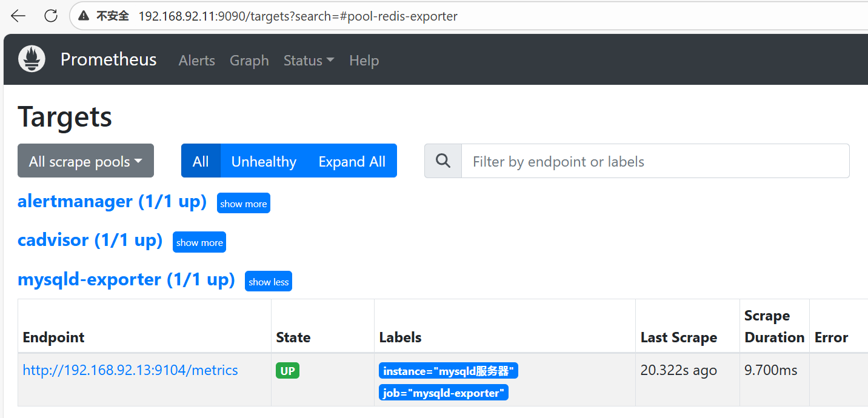Open the Help menu item
The height and width of the screenshot is (418, 868).
tap(364, 61)
